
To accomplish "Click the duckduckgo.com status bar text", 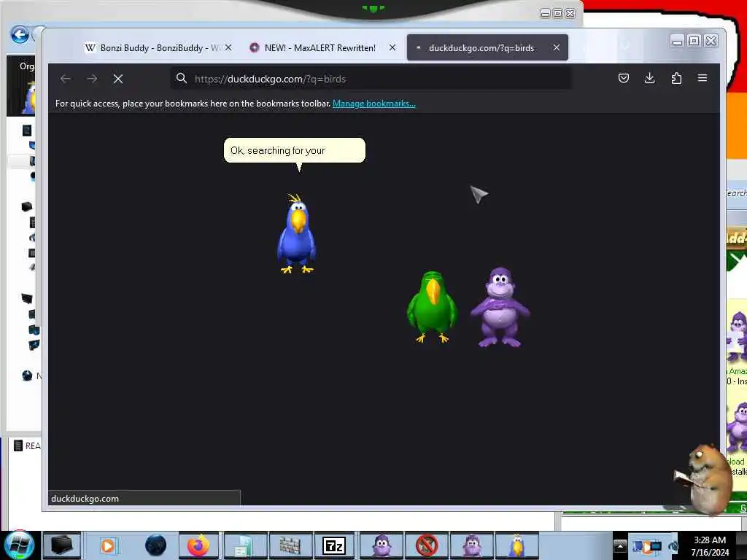I will (85, 499).
